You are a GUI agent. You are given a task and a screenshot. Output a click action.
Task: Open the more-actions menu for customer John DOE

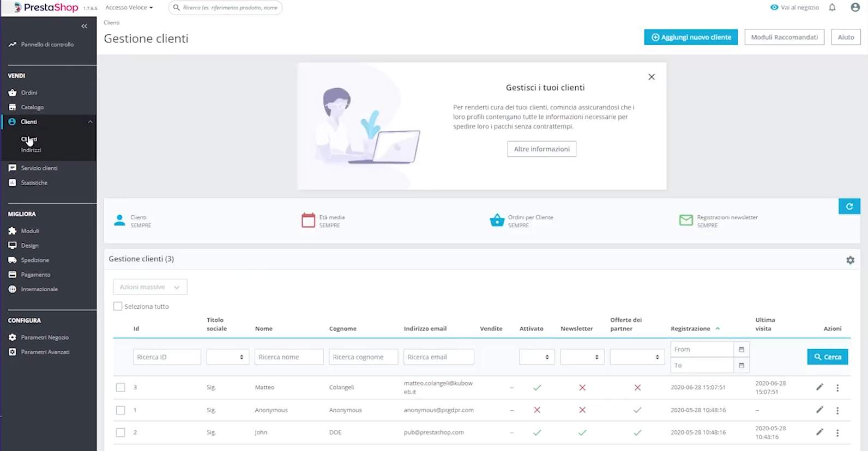(837, 433)
